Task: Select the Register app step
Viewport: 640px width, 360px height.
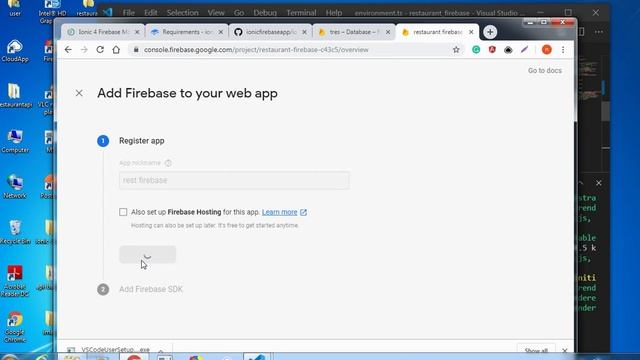Action: point(142,141)
